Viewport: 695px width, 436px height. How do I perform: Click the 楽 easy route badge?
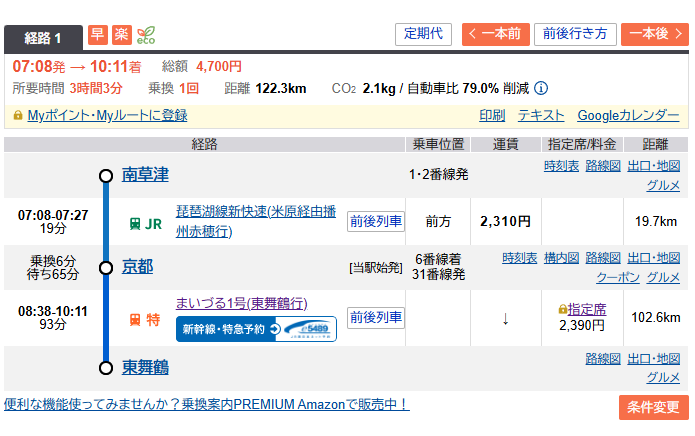121,35
